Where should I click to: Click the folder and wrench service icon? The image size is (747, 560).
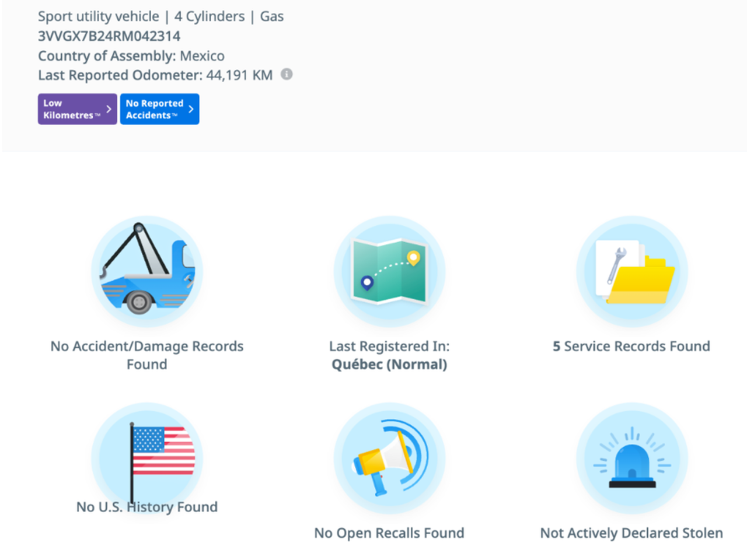pos(632,271)
